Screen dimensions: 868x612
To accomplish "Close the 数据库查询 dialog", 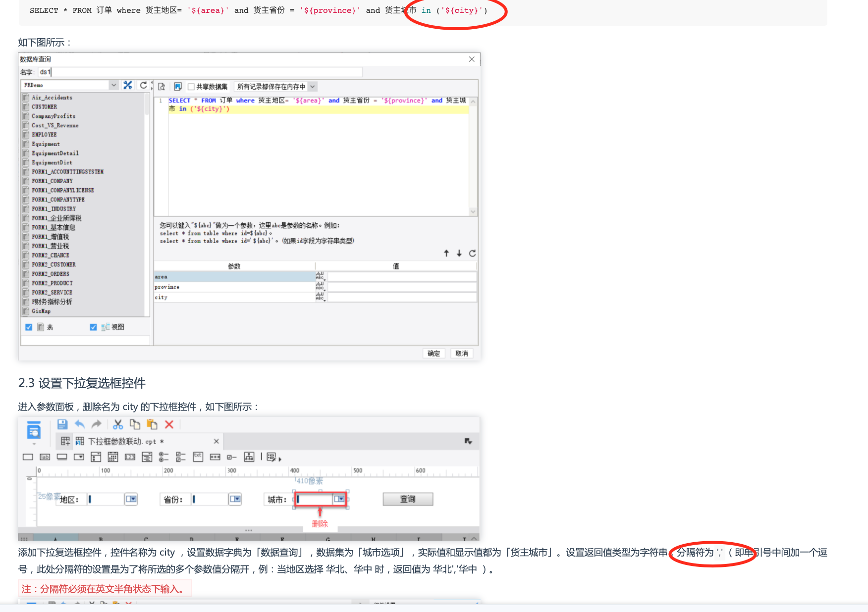I will (x=472, y=59).
